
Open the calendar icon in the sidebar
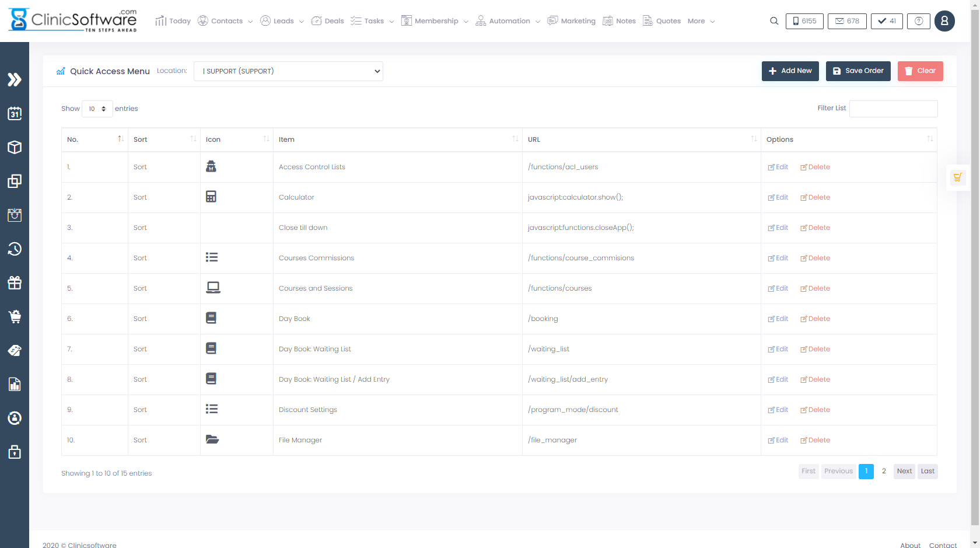pos(15,113)
